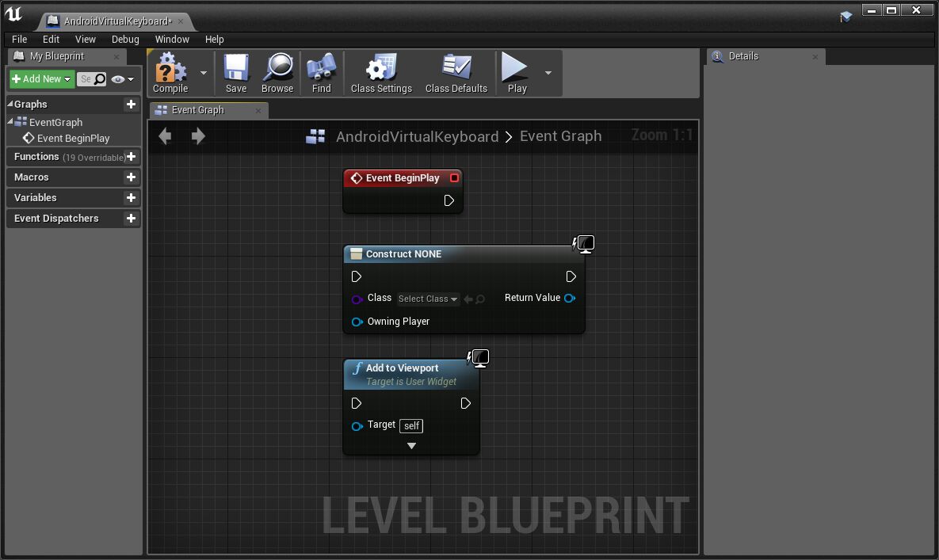939x560 pixels.
Task: Open Class Settings from the toolbar
Action: [x=381, y=70]
